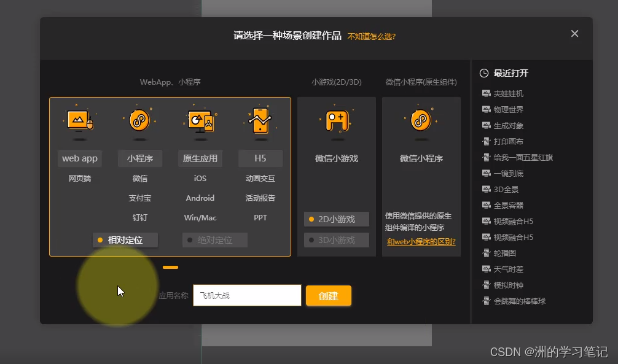Open the 和web小程序的区别 link
Image resolution: width=618 pixels, height=364 pixels.
point(421,241)
